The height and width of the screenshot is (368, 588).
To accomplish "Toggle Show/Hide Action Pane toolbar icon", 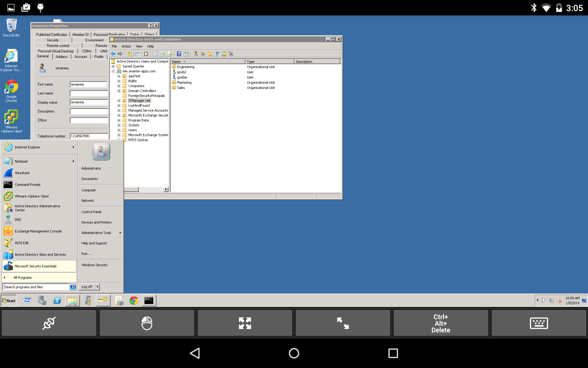I will (x=186, y=54).
